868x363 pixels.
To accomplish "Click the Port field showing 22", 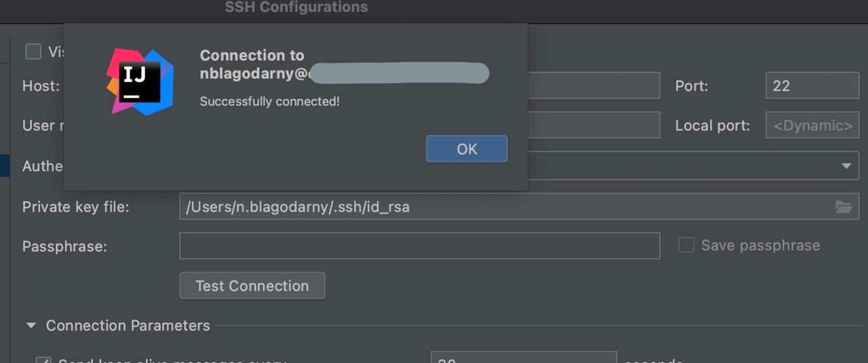I will click(812, 86).
